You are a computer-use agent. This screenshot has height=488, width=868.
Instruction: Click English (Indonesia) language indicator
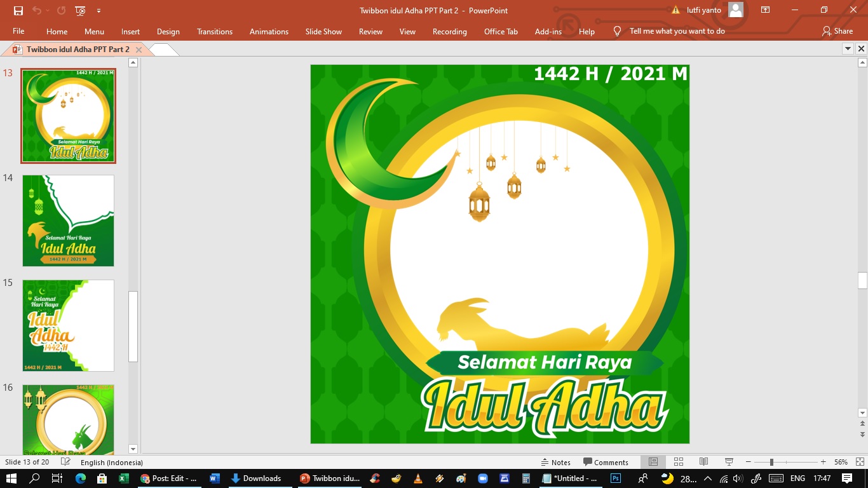point(112,462)
